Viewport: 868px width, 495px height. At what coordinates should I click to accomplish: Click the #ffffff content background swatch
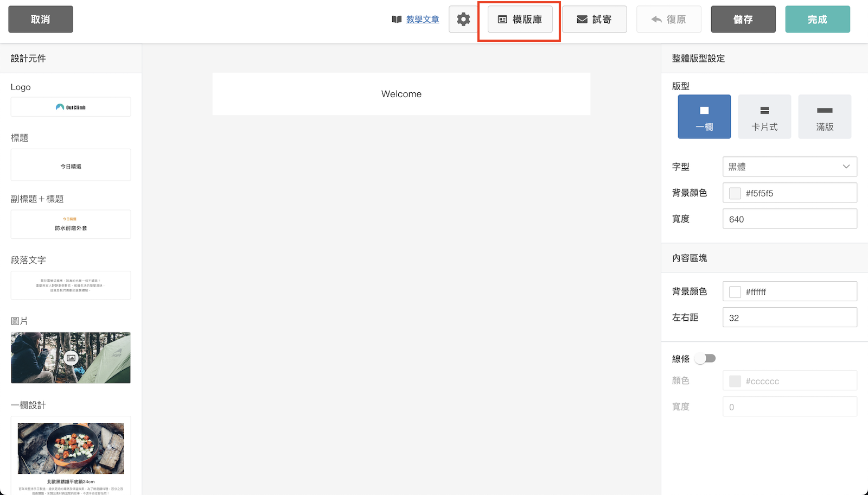click(x=735, y=292)
